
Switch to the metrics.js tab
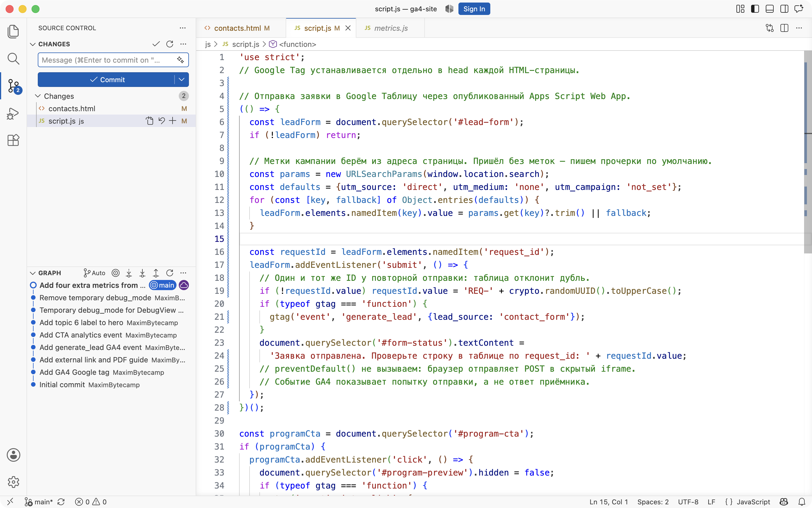point(390,28)
